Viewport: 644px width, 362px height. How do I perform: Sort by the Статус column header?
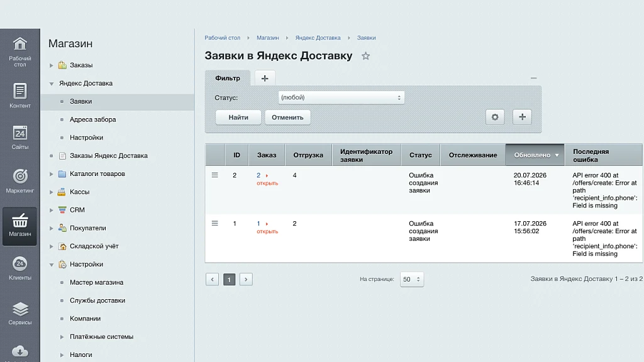click(x=421, y=155)
